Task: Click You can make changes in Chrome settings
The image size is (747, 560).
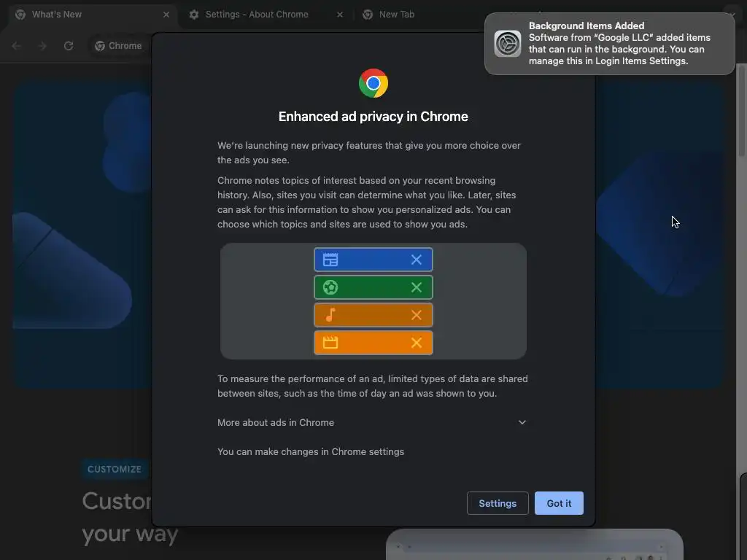Action: pyautogui.click(x=311, y=451)
